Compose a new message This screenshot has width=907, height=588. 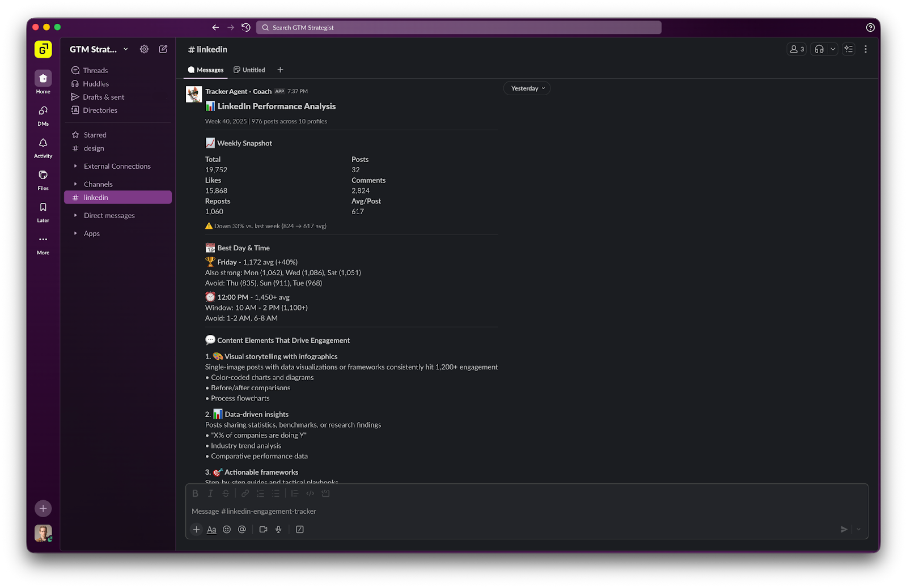tap(163, 49)
